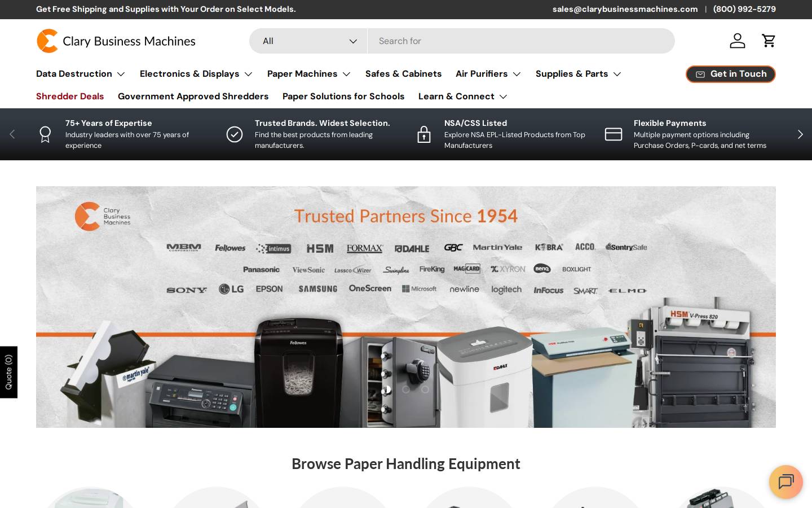Click the NSA/CSS lock icon
Screen dimensions: 812x508
[x=424, y=134]
